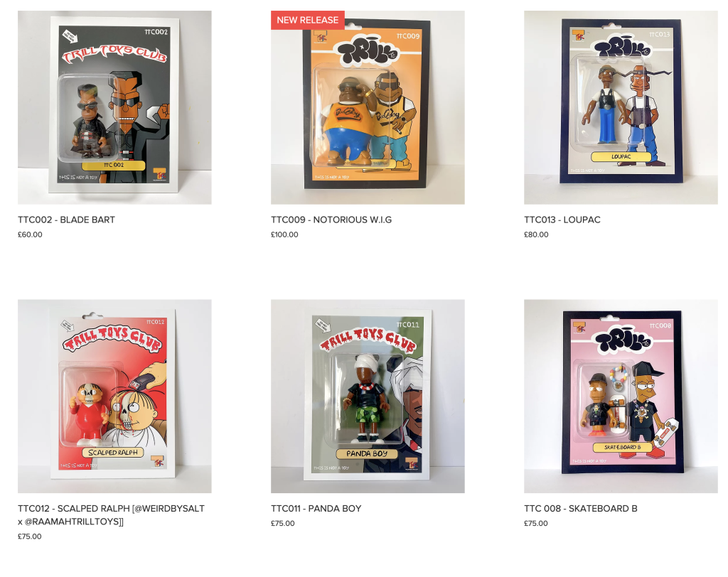This screenshot has height=577, width=728.
Task: Open the TTC002 - BLADE BART title link
Action: [66, 220]
